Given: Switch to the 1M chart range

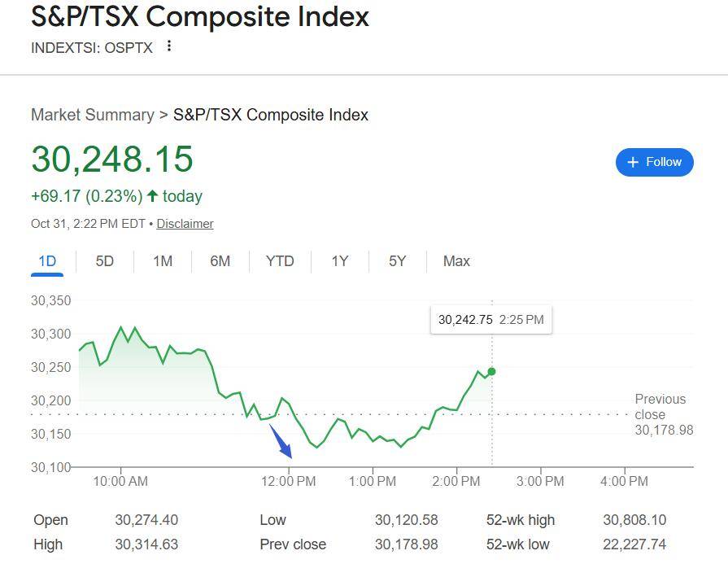Looking at the screenshot, I should 163,261.
